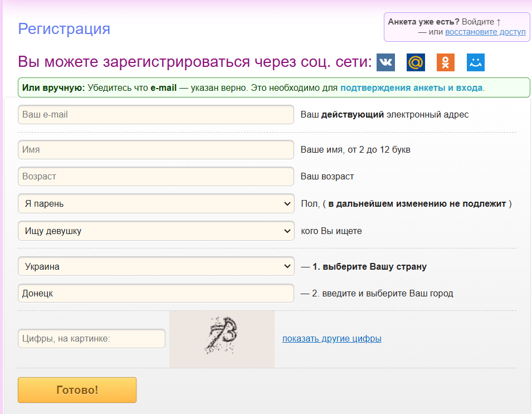Click 'Анкета уже есть? Войдите' text

coord(444,22)
